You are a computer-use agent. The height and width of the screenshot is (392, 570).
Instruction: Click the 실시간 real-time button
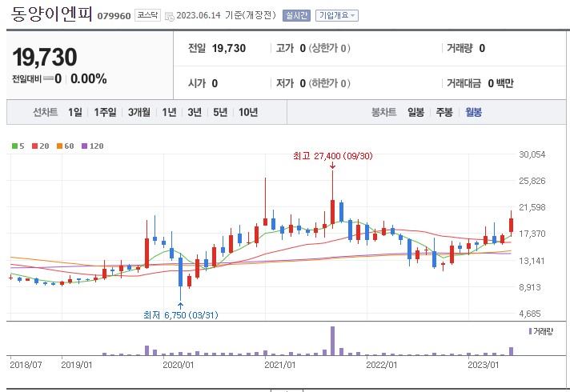tap(296, 15)
